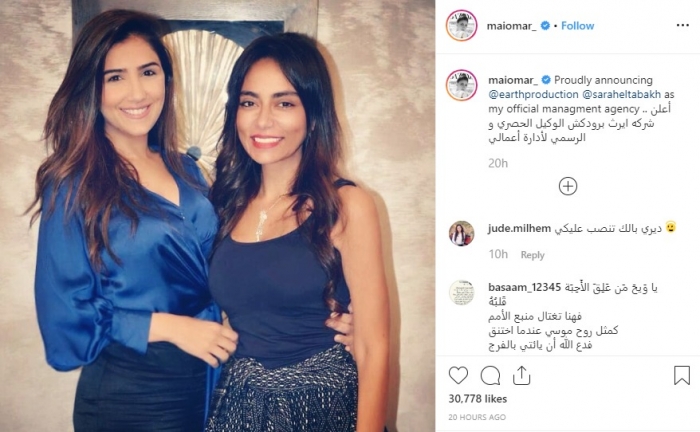
Task: Open the maiomar_ avatar next to the caption
Action: click(x=462, y=85)
